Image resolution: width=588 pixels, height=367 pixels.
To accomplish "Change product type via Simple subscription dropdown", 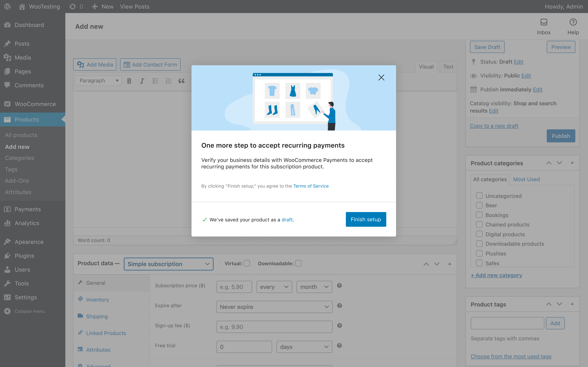I will (168, 264).
